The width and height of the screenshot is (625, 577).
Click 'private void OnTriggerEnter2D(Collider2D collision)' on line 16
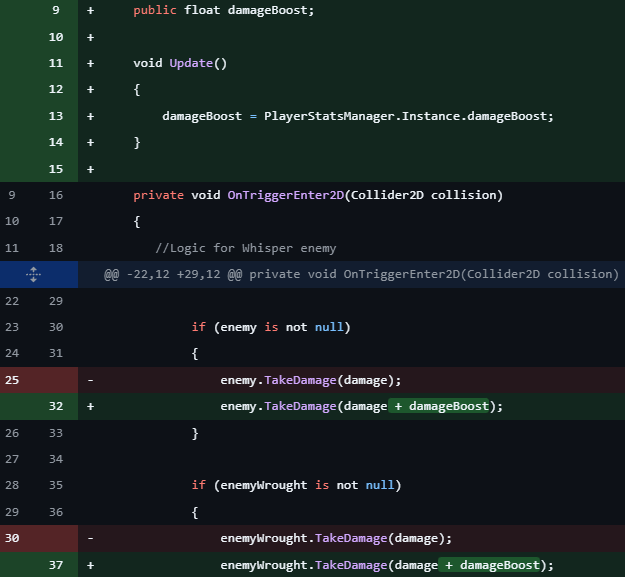(318, 195)
